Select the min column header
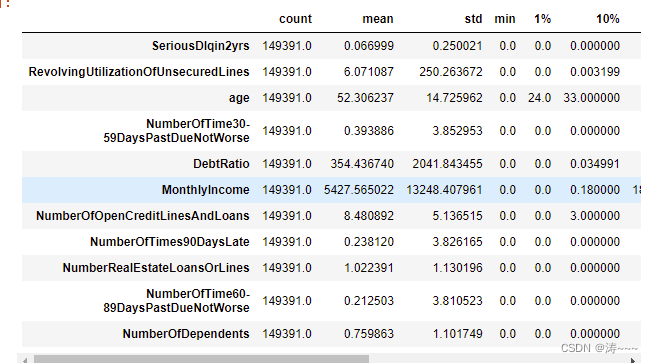The image size is (653, 363). pos(505,19)
